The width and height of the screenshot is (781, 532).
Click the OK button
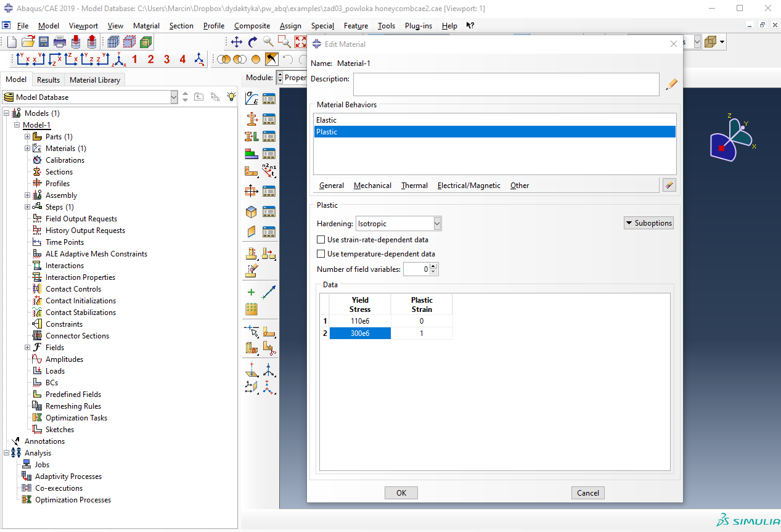pos(401,493)
